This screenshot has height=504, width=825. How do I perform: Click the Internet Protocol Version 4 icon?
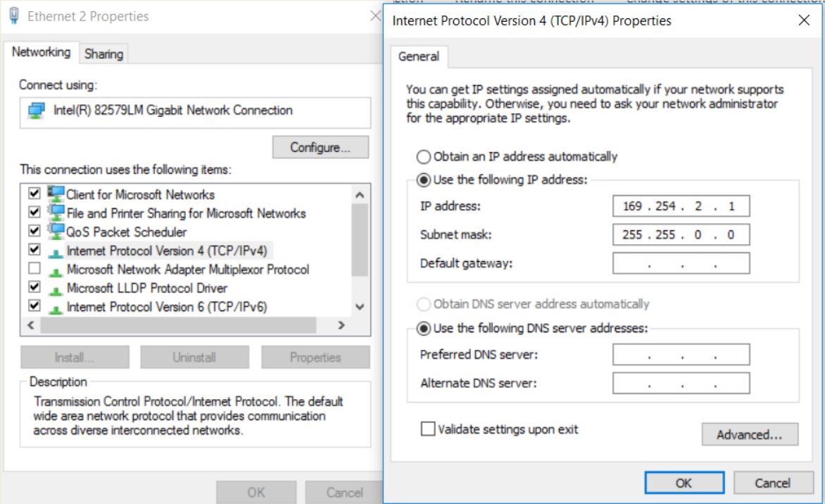56,251
